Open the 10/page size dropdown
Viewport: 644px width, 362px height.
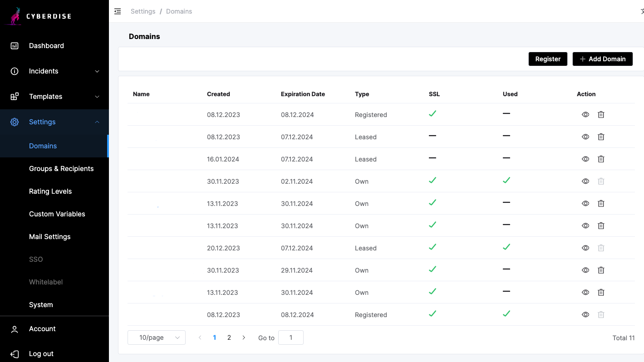point(157,338)
